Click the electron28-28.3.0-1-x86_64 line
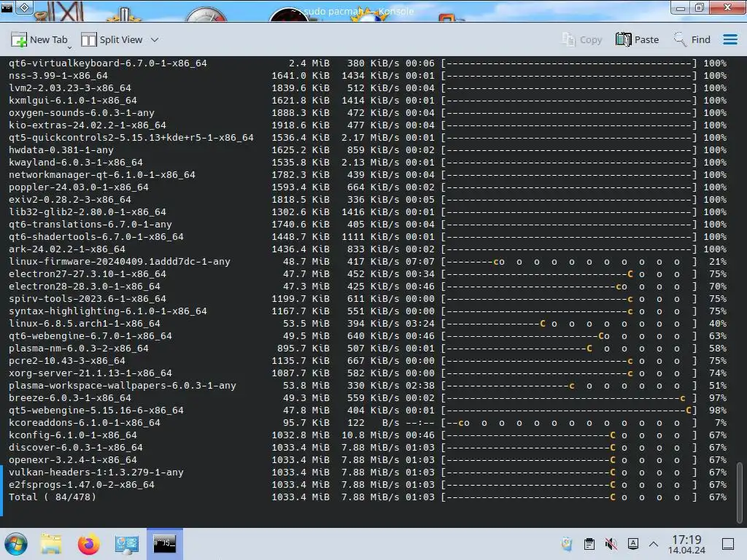This screenshot has width=747, height=560. coord(368,286)
